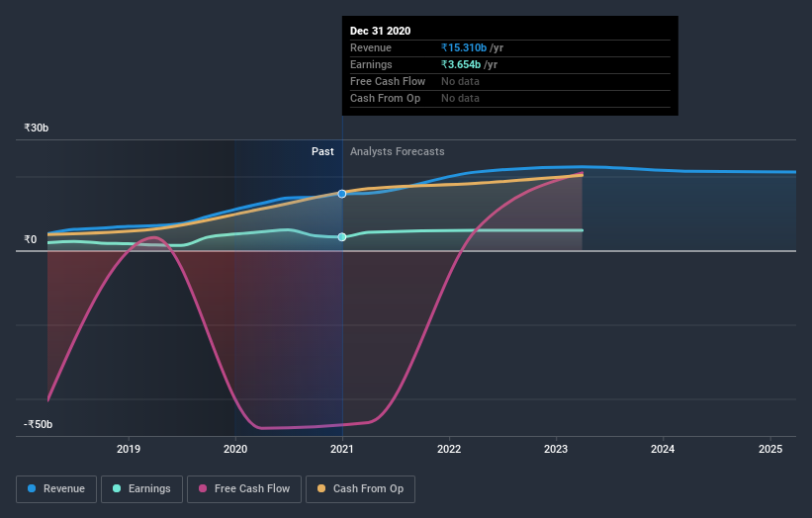Click the blue Revenue legend dot

coord(32,488)
